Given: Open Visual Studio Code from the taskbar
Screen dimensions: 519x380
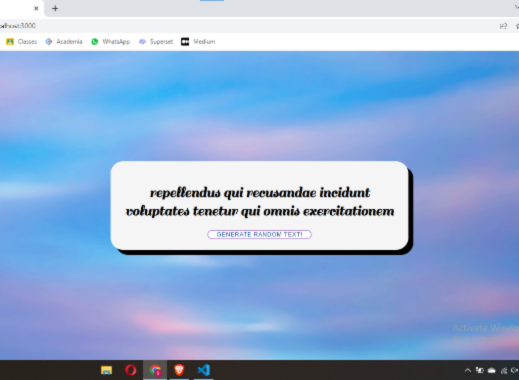Looking at the screenshot, I should 204,370.
